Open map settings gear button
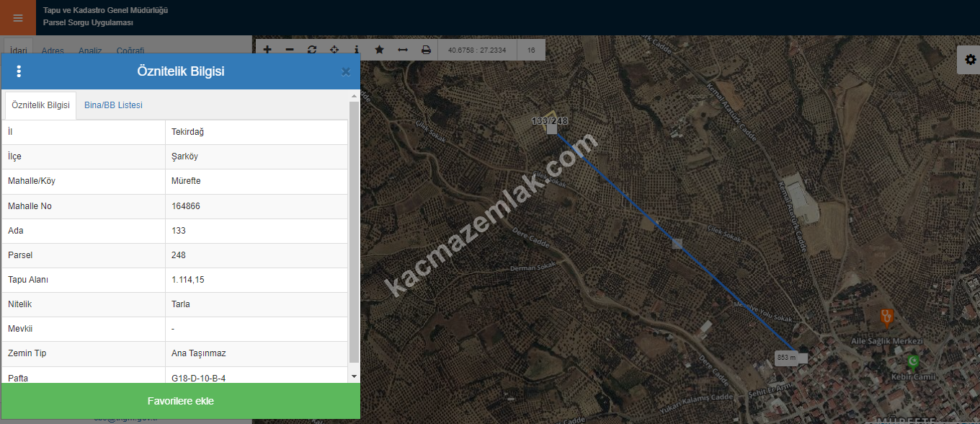This screenshot has height=424, width=980. coord(969,60)
